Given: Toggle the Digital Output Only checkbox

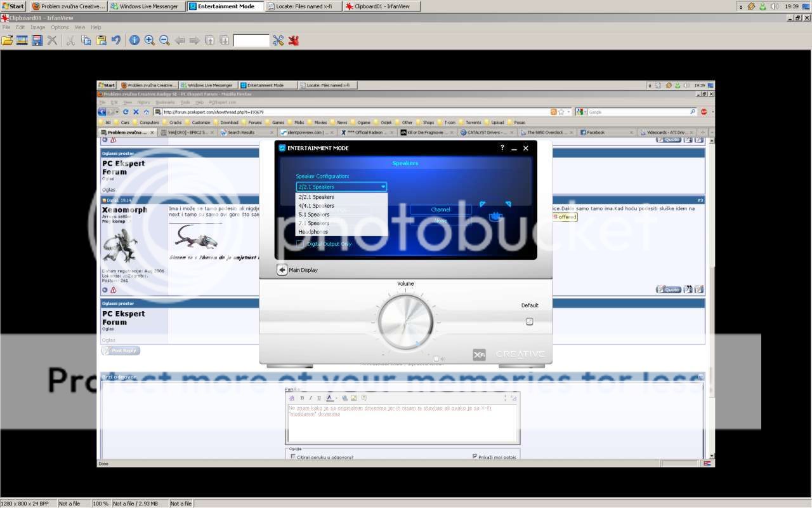Looking at the screenshot, I should pos(301,243).
